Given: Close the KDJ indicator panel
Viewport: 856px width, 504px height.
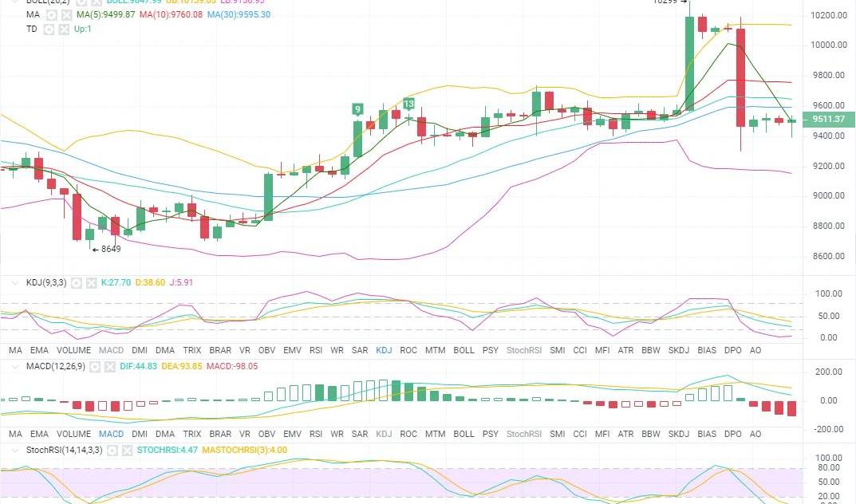Looking at the screenshot, I should [89, 282].
